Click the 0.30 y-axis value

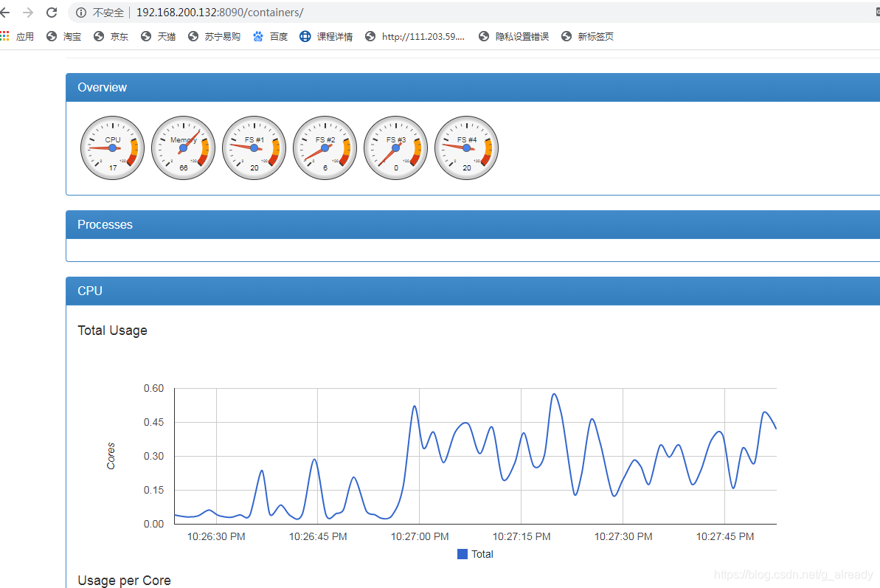pyautogui.click(x=153, y=456)
